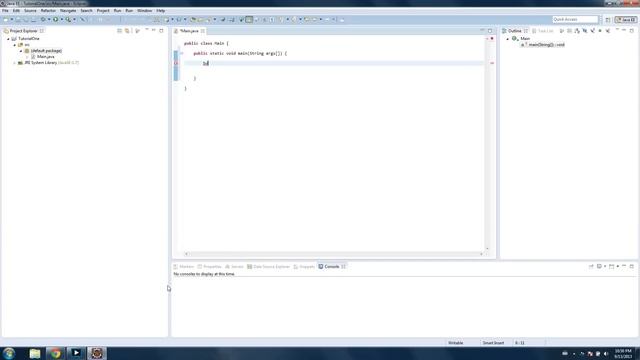This screenshot has width=640, height=360.
Task: Click the Debug toolbar icon
Action: [43, 20]
